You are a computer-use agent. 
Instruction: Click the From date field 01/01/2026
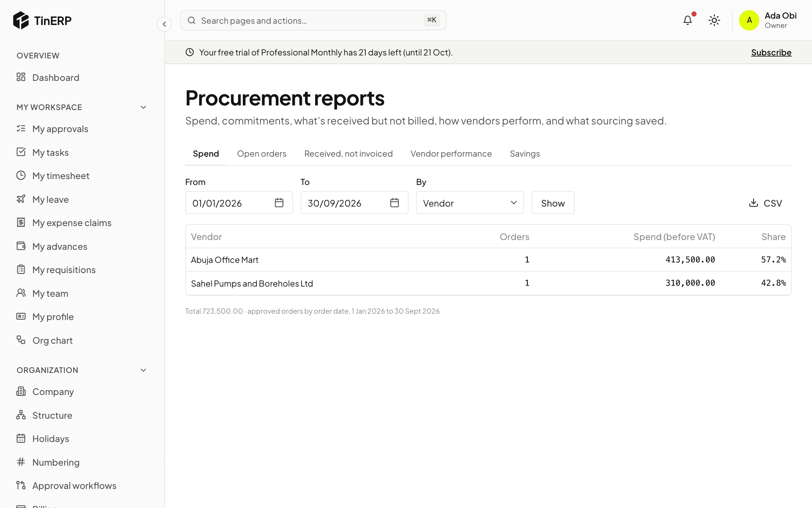239,203
